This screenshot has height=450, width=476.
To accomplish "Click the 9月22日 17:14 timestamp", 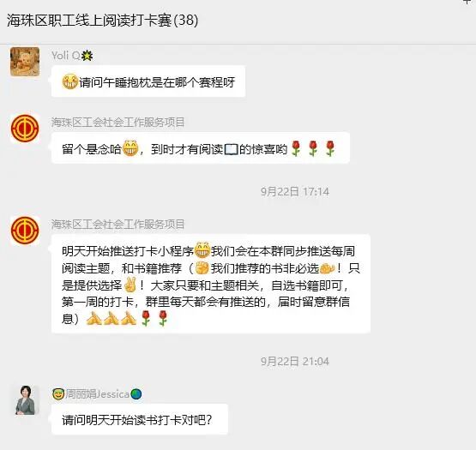I will (295, 191).
